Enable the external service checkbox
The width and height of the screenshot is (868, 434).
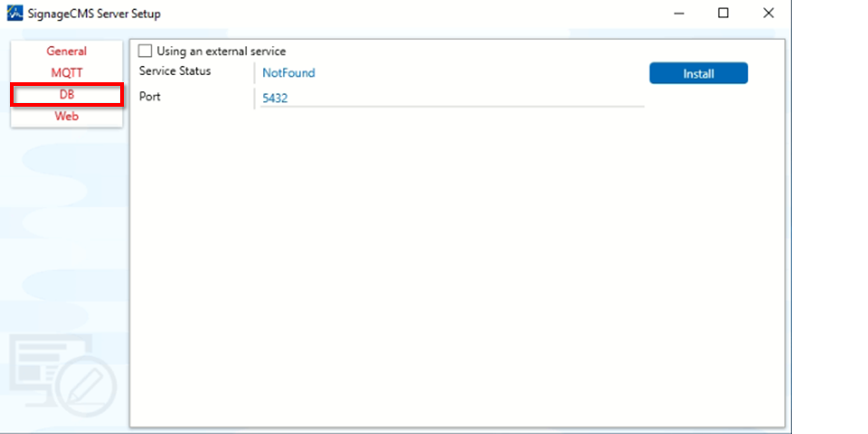point(146,52)
